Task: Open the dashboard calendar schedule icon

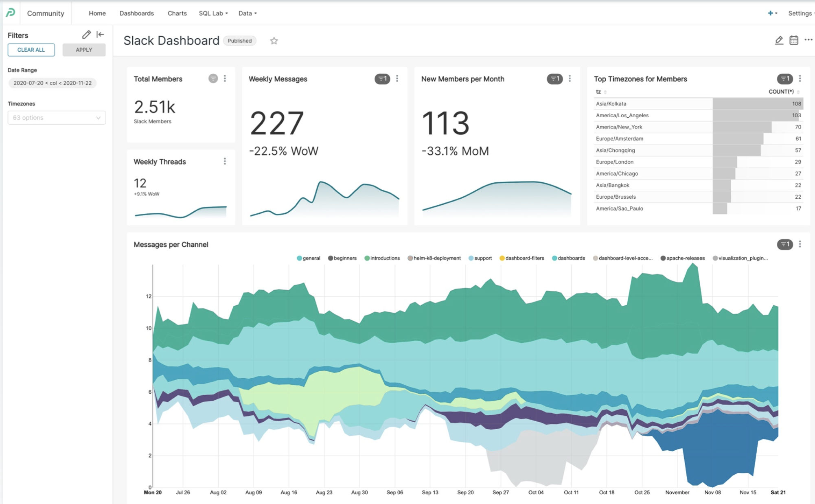Action: tap(793, 40)
